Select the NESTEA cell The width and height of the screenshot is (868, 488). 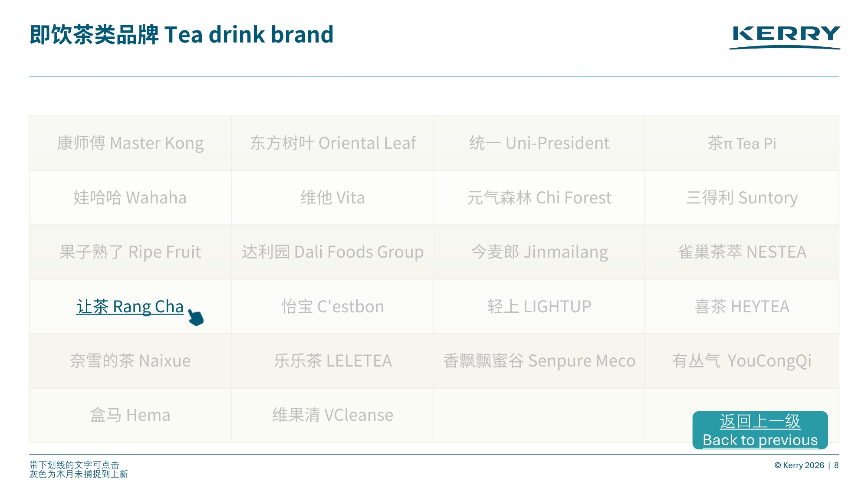pyautogui.click(x=742, y=252)
